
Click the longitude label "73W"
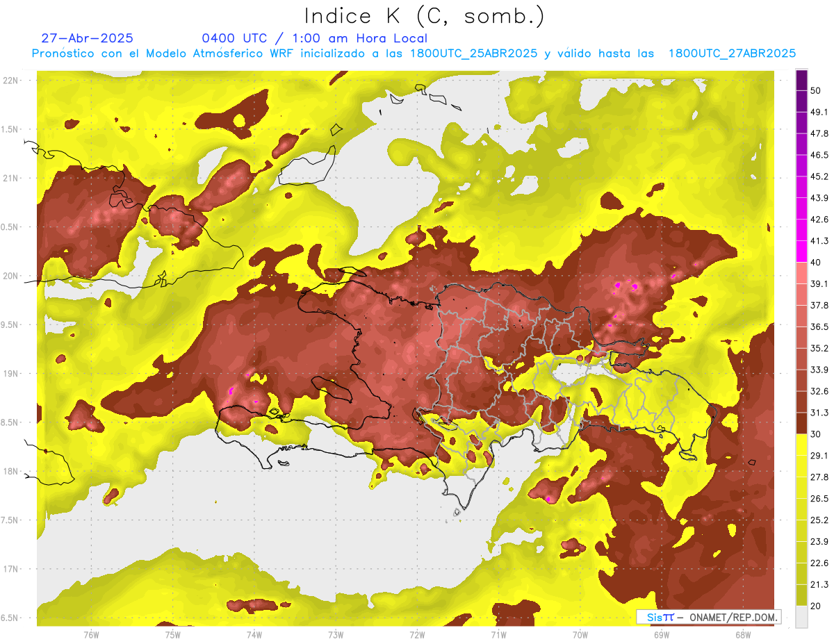tap(336, 635)
